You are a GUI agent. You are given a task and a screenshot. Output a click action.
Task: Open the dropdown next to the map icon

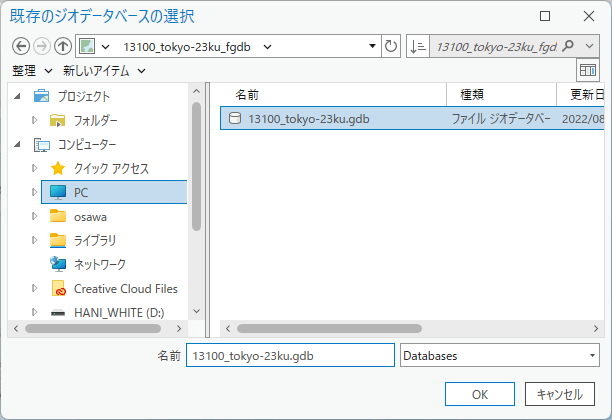pos(105,47)
